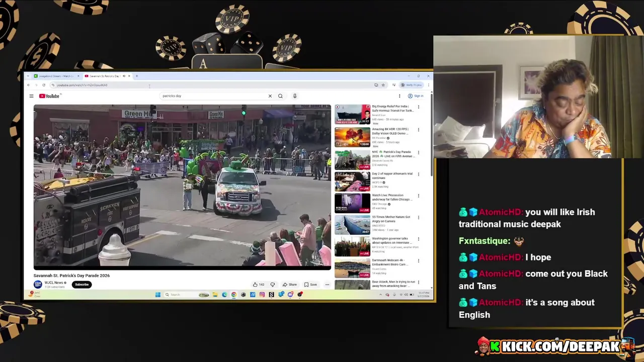Open Google Chrome from the taskbar
This screenshot has width=644, height=362.
click(x=234, y=295)
